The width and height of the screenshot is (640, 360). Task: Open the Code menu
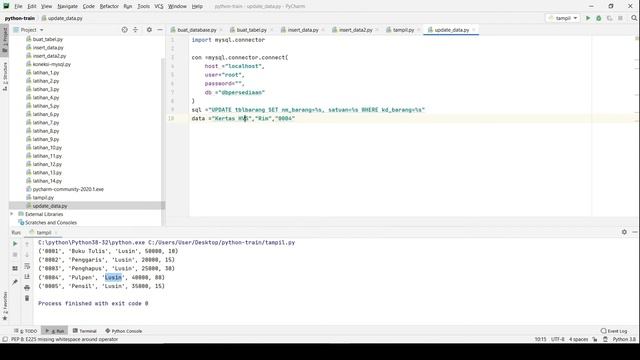[x=88, y=6]
